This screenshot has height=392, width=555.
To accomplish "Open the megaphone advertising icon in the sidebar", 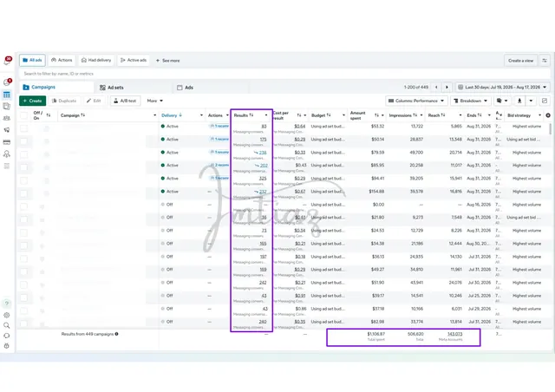I will (x=7, y=130).
